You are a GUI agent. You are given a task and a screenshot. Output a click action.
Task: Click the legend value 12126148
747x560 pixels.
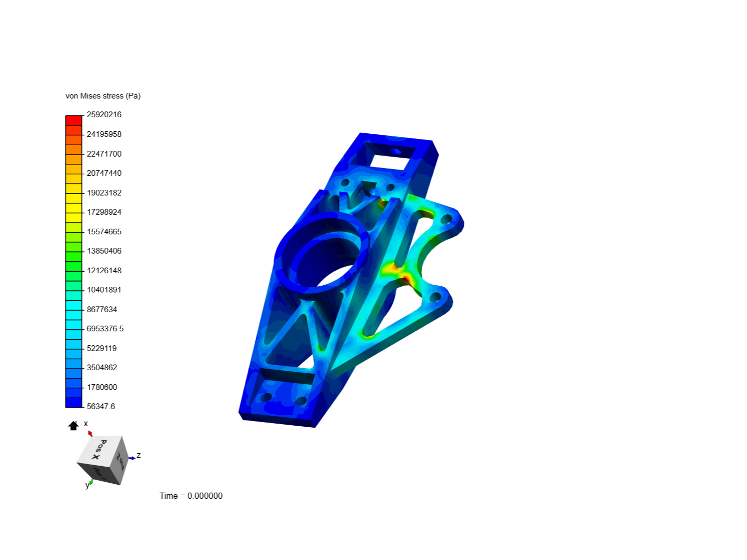104,270
